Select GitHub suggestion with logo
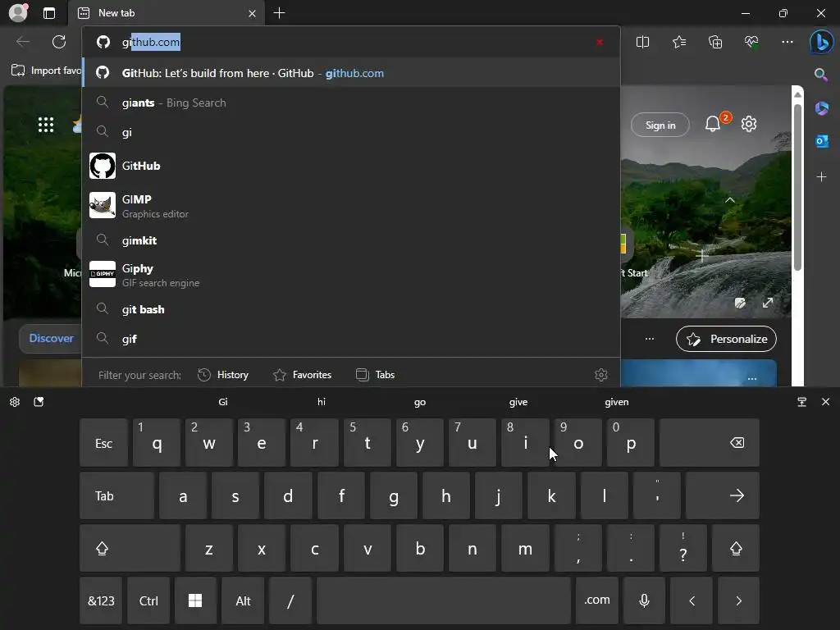This screenshot has height=630, width=840. pyautogui.click(x=351, y=166)
